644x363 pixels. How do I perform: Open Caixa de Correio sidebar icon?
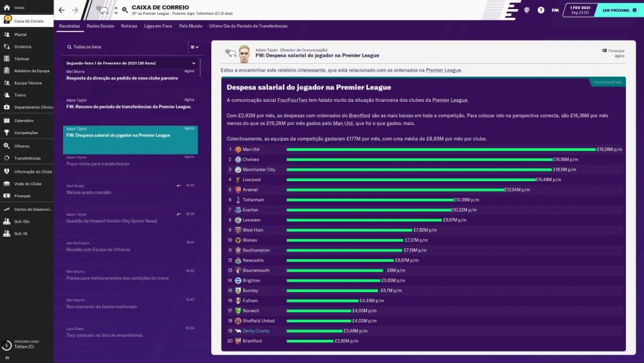[7, 20]
